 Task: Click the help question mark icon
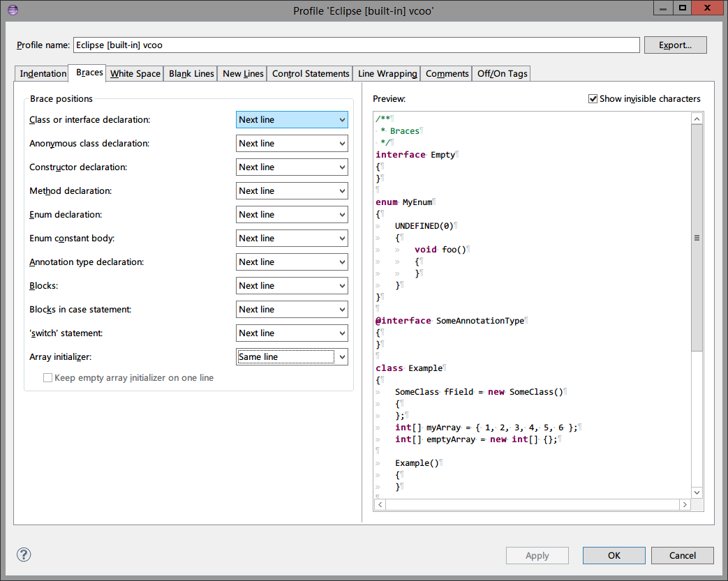click(x=24, y=555)
